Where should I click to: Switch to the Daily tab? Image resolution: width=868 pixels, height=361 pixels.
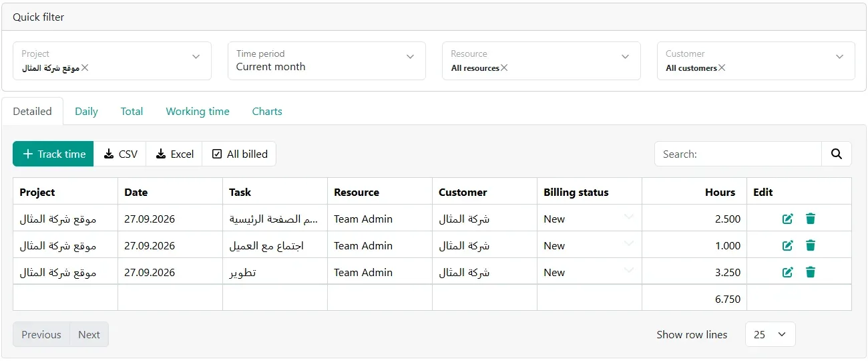(86, 112)
